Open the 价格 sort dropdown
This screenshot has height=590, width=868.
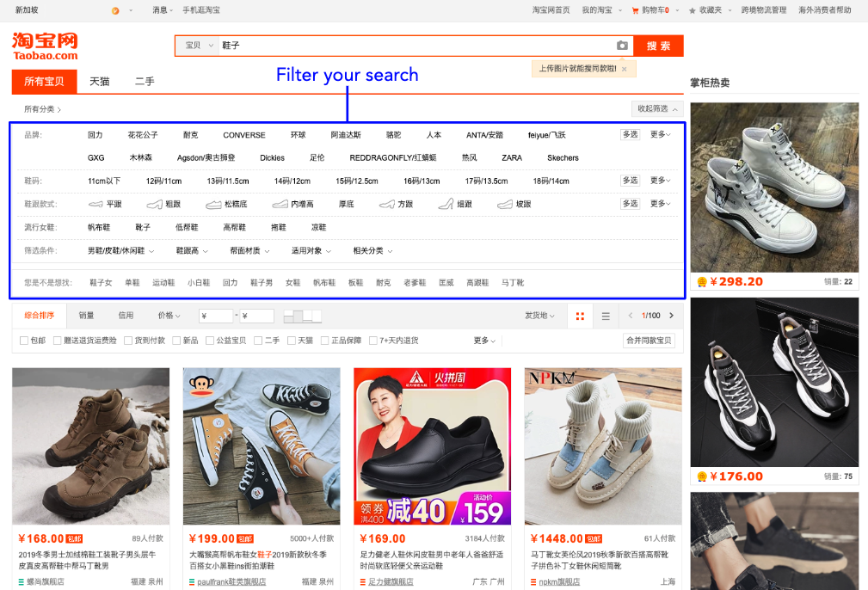click(169, 316)
